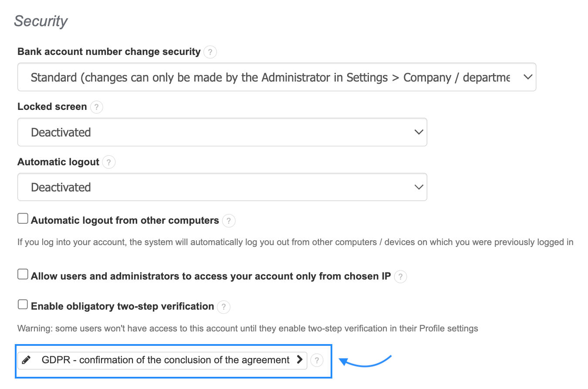The image size is (588, 389).
Task: Click the pencil icon on GDPR button
Action: (x=26, y=360)
